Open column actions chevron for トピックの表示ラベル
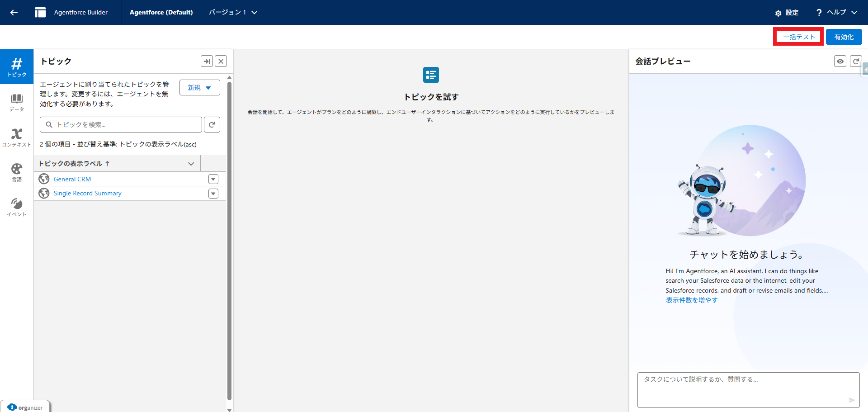Screen dimensions: 868x412 click(x=191, y=164)
